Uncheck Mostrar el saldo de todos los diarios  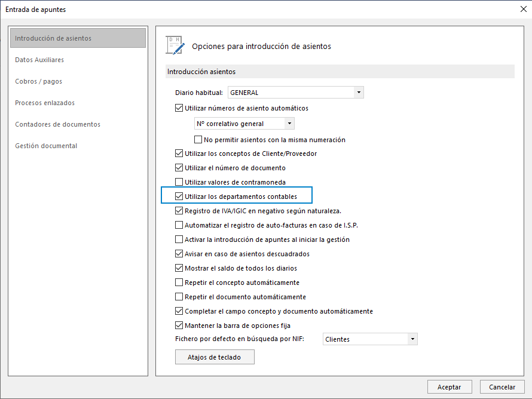coord(179,268)
